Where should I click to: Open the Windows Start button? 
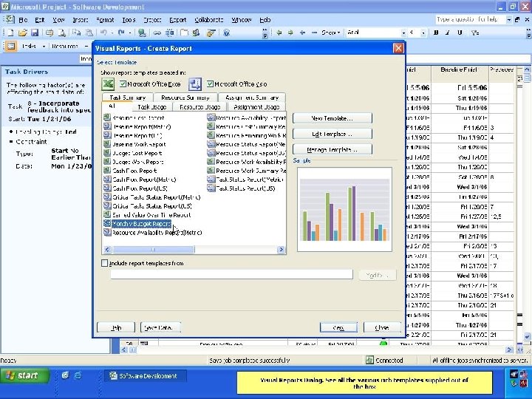[x=25, y=375]
